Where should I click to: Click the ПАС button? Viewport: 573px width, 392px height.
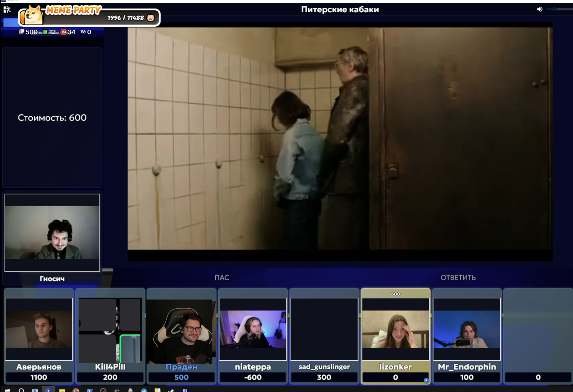[222, 278]
